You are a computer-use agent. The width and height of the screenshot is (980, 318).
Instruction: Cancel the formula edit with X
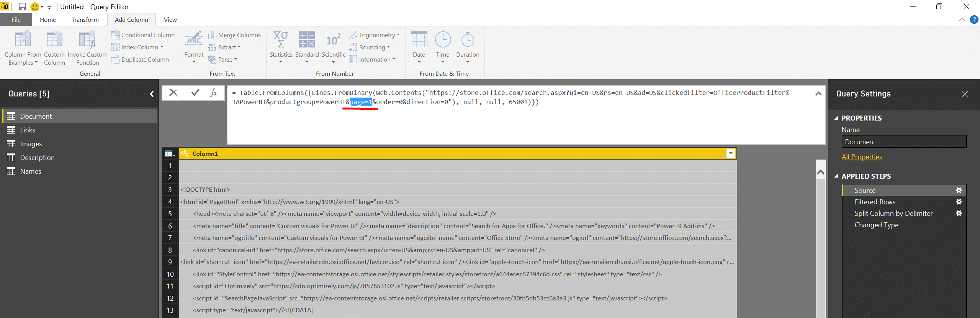pos(173,93)
